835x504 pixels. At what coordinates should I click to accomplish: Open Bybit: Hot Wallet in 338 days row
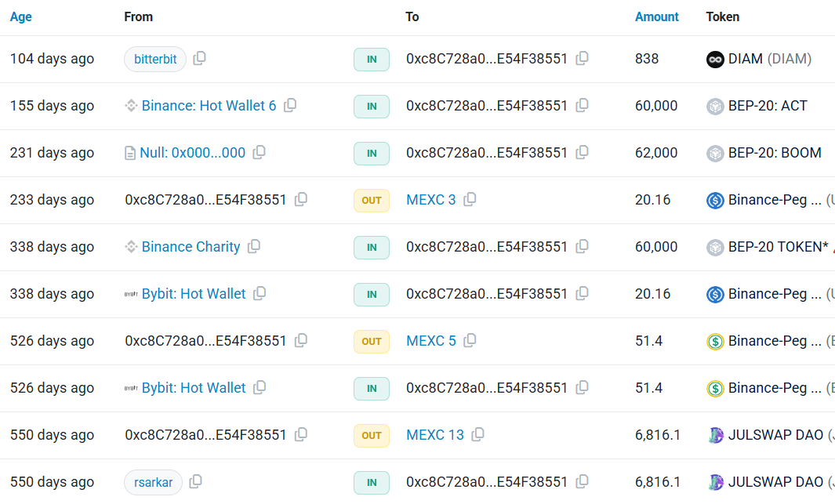click(194, 294)
